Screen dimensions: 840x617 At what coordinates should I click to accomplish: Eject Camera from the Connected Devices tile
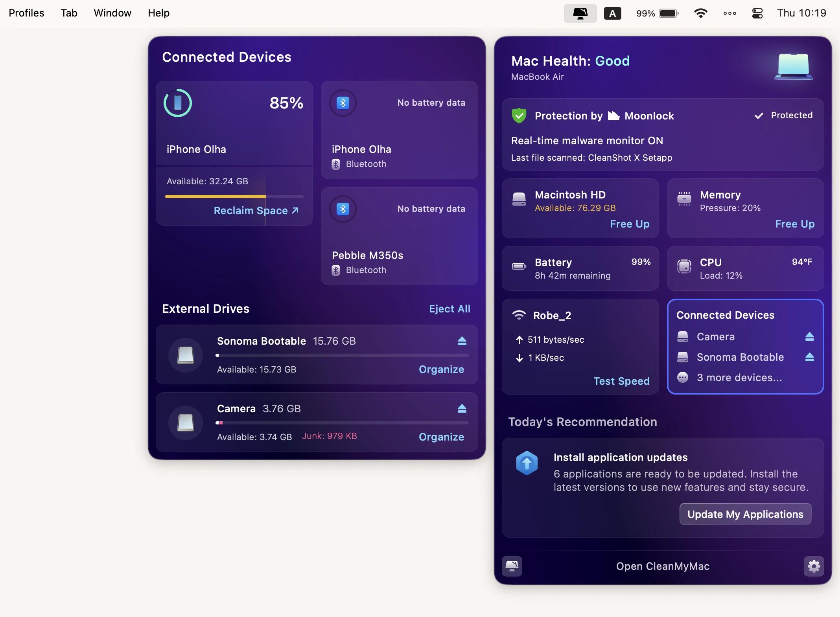pos(809,336)
